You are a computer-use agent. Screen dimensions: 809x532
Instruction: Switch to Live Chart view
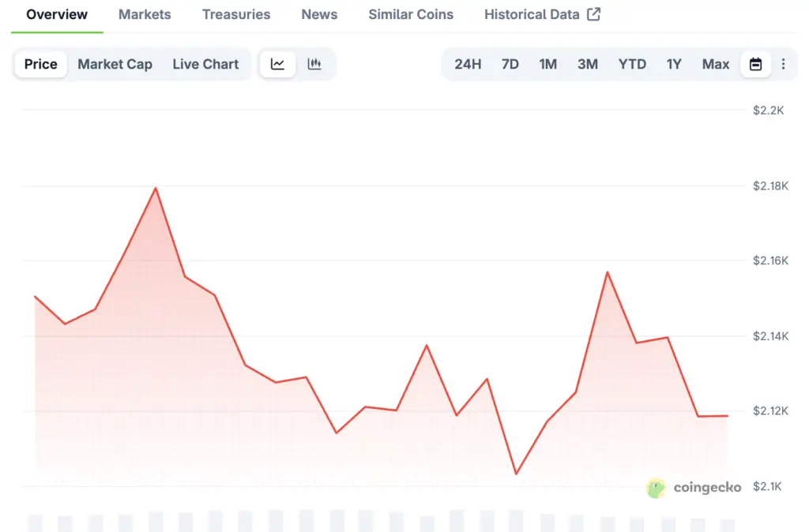[x=205, y=64]
